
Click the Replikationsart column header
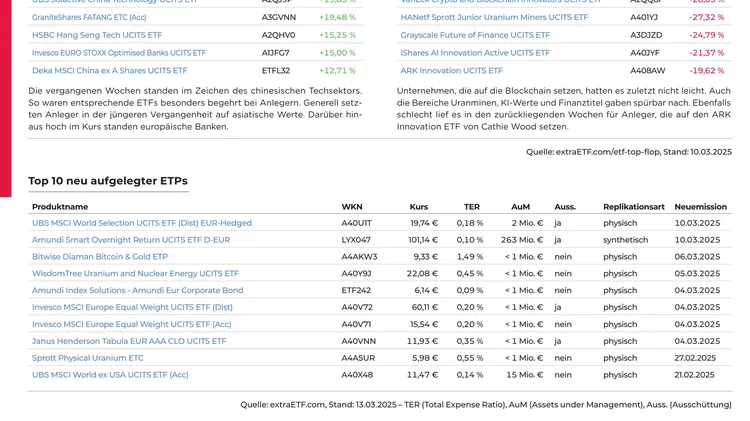634,207
